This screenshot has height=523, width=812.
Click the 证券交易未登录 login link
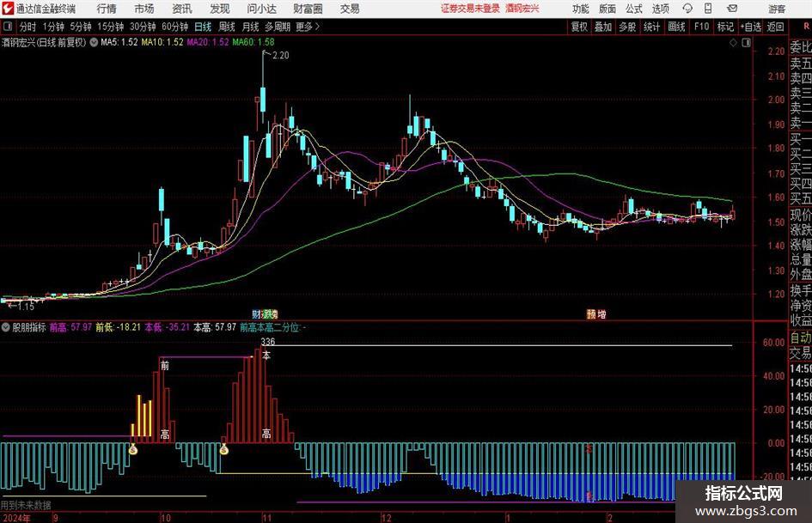(x=470, y=9)
